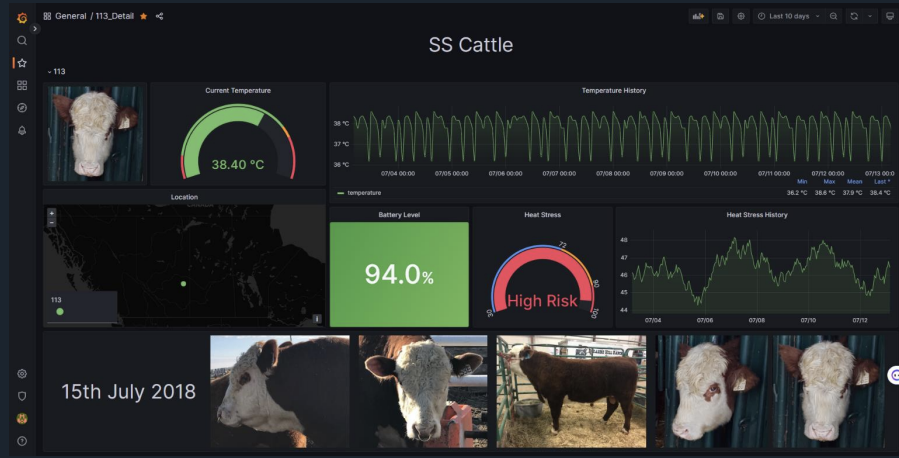Viewport: 899px width, 458px height.
Task: Open the Last 10 days time picker
Action: pyautogui.click(x=788, y=16)
